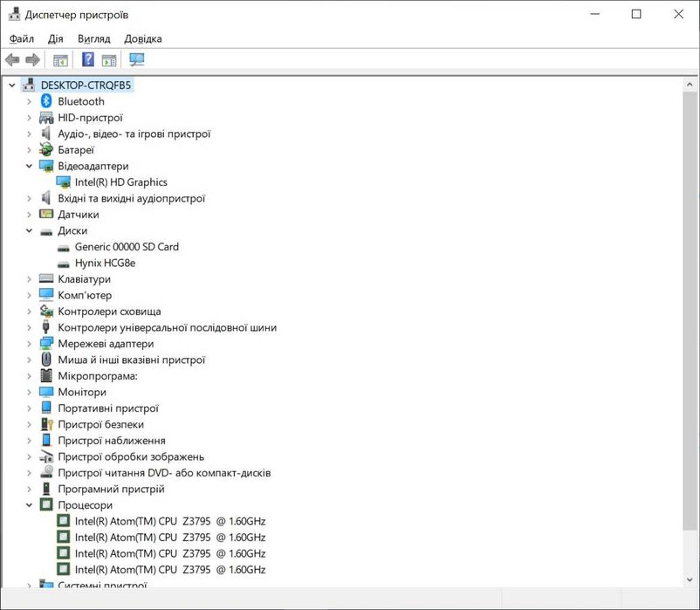Screen dimensions: 700x610
Task: Click the Клавіатури keyboard icon
Action: (x=46, y=278)
